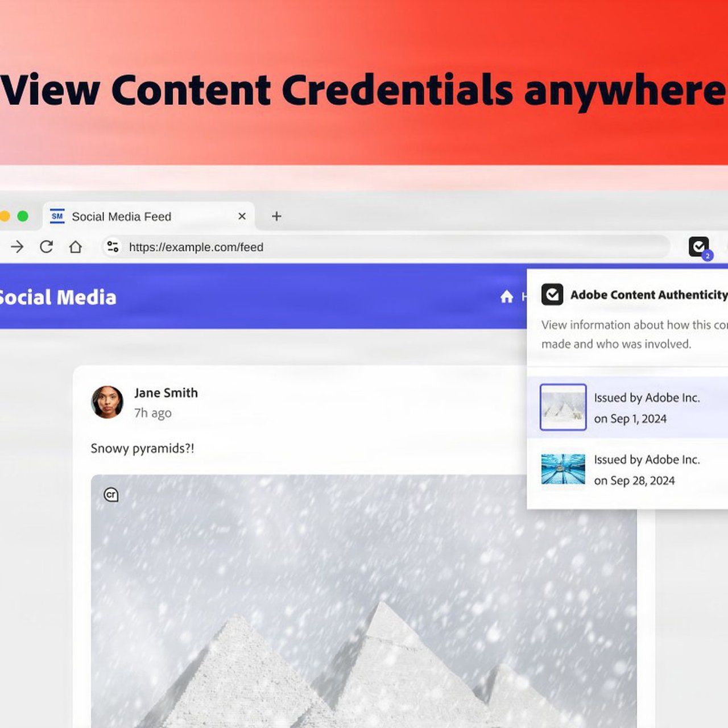Open site settings icon in address bar
Image resolution: width=728 pixels, height=728 pixels.
click(113, 247)
